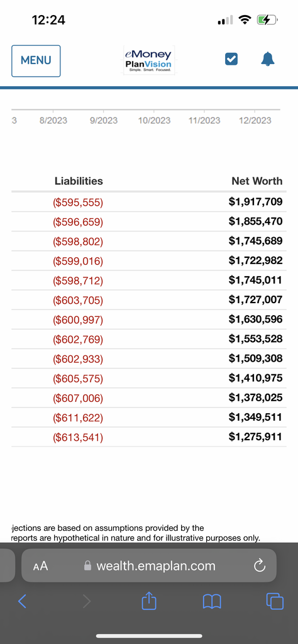Select the 12/2023 timeline marker
This screenshot has height=644, width=298.
[x=255, y=120]
